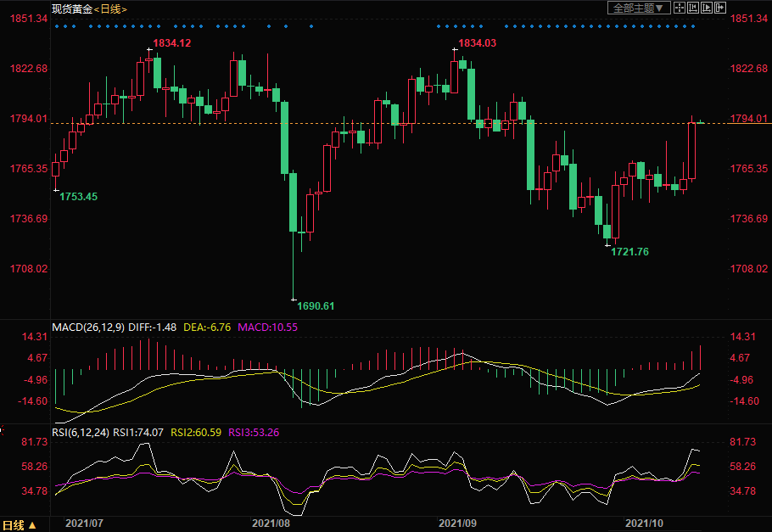This screenshot has width=772, height=532.
Task: Click the 1690.61 low price marker
Action: 316,305
